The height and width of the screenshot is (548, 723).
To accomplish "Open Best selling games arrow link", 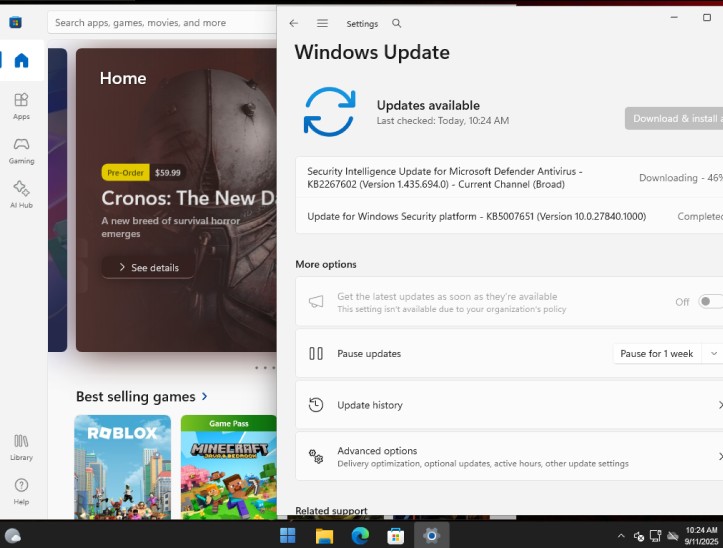I will [205, 396].
